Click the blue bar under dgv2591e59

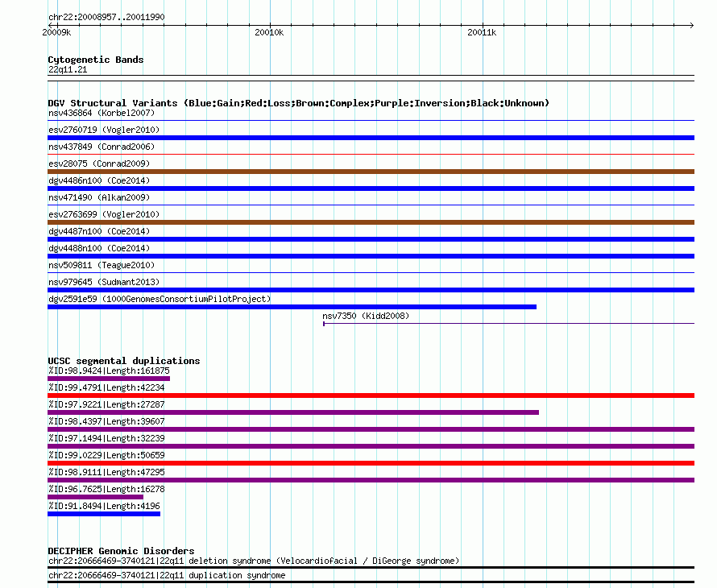[x=292, y=307]
